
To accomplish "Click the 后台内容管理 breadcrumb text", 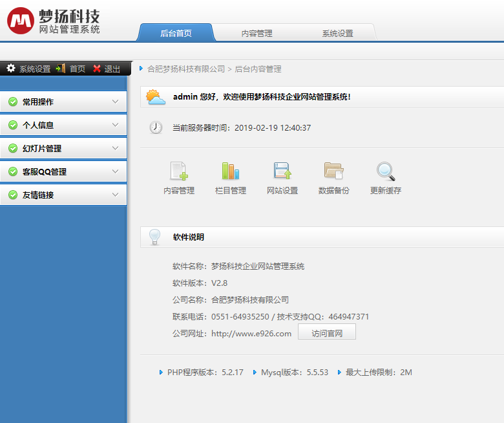I will coord(258,69).
